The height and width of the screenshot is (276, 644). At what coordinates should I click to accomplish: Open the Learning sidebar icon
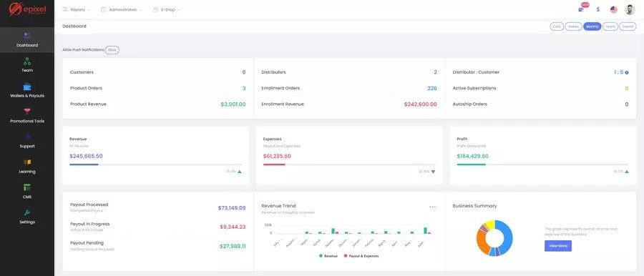tap(27, 162)
